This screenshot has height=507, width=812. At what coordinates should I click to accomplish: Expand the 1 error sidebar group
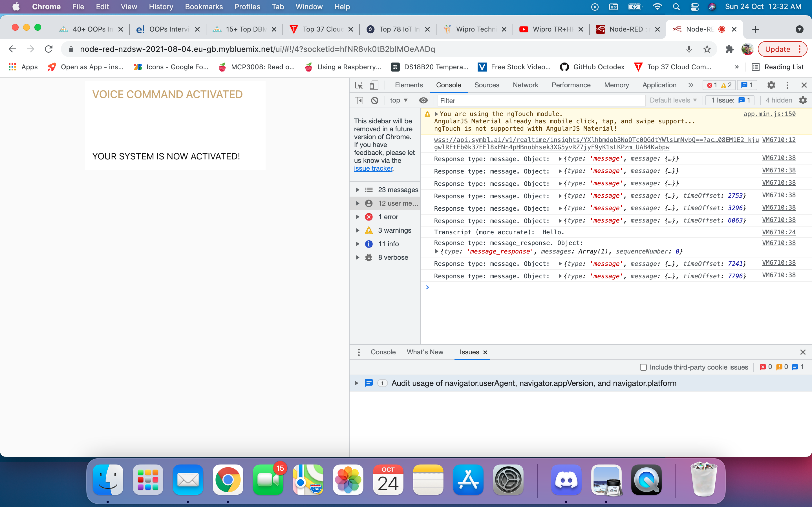click(x=358, y=217)
